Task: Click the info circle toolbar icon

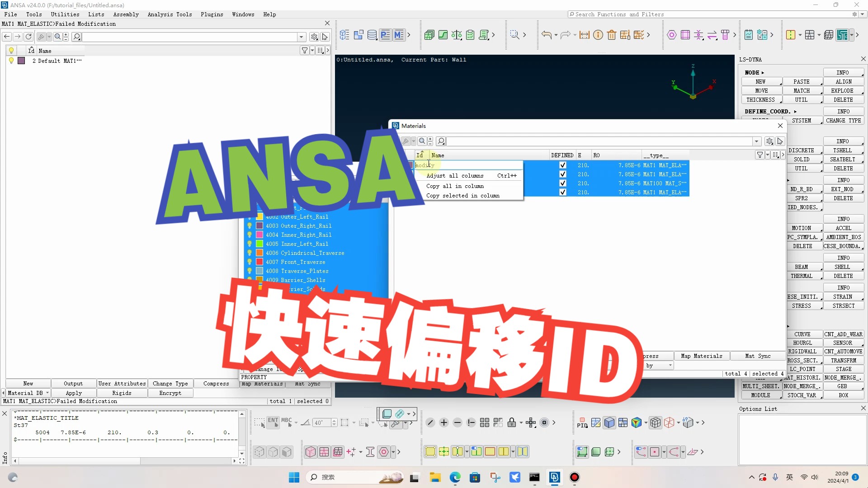Action: click(x=598, y=35)
